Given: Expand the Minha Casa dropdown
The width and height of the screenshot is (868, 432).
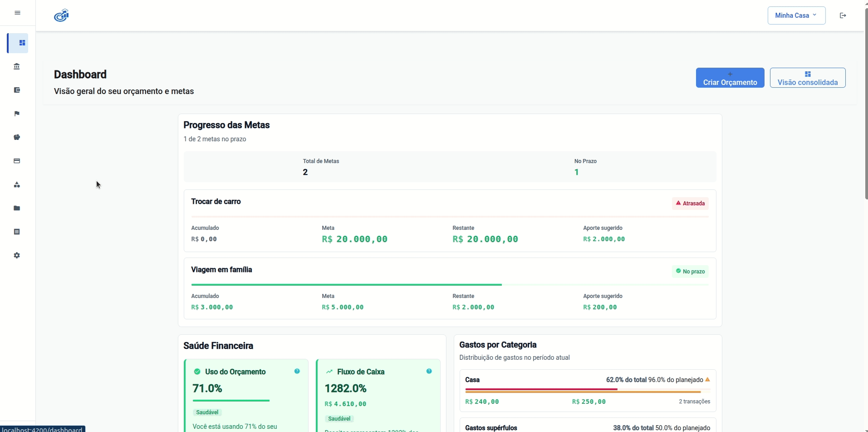Looking at the screenshot, I should (x=796, y=15).
